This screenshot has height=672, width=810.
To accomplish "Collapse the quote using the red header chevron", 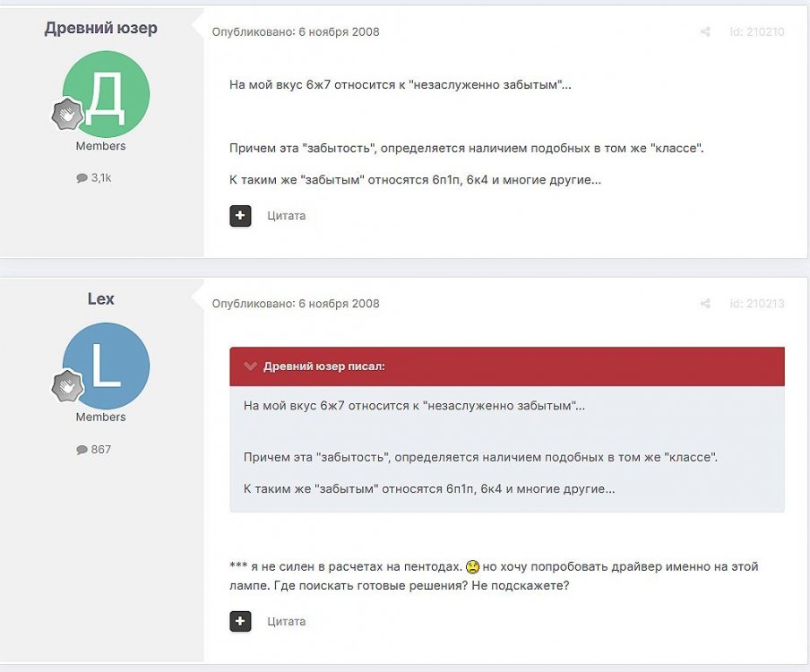I will [x=248, y=366].
